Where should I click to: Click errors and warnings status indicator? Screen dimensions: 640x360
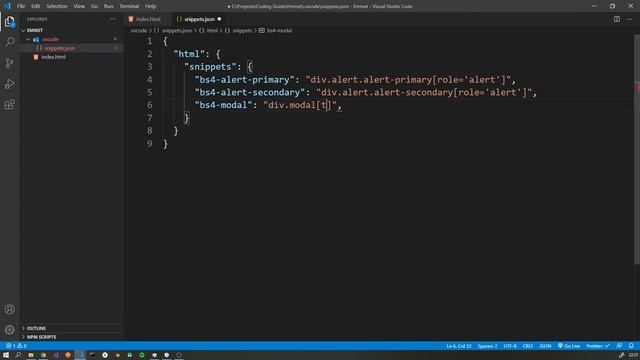(16, 346)
